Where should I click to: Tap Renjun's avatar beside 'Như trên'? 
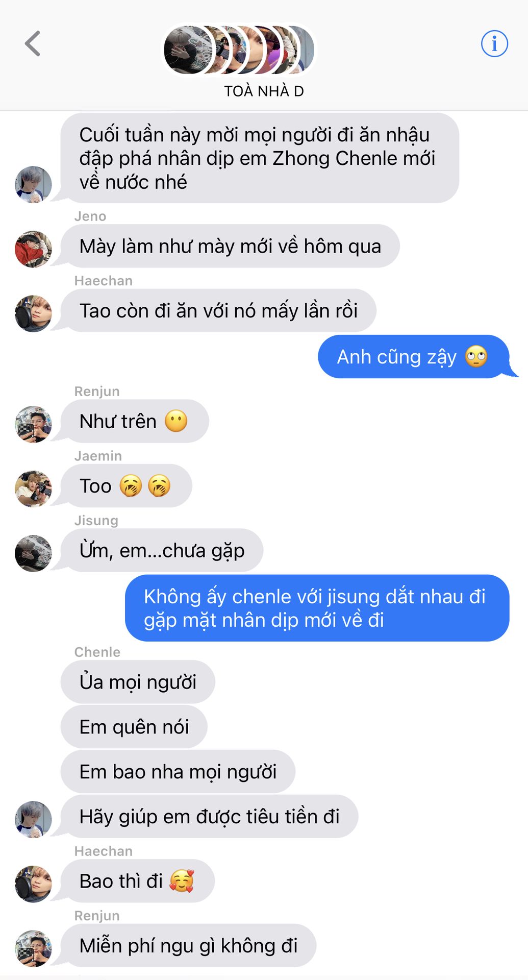point(33,424)
